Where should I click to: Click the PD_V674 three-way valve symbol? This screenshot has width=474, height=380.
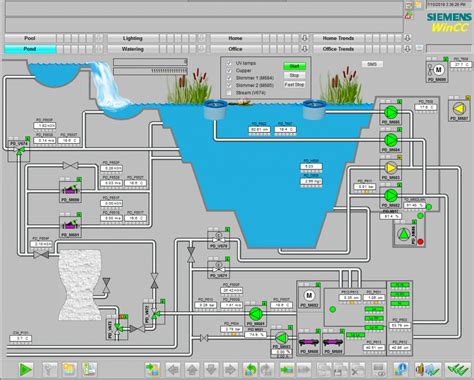pyautogui.click(x=20, y=151)
